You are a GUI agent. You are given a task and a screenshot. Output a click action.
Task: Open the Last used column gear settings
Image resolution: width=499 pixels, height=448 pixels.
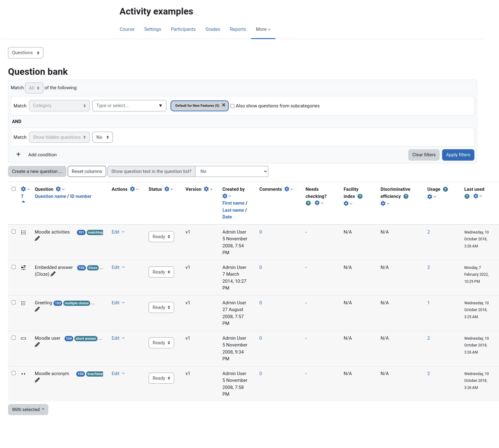[x=478, y=196]
